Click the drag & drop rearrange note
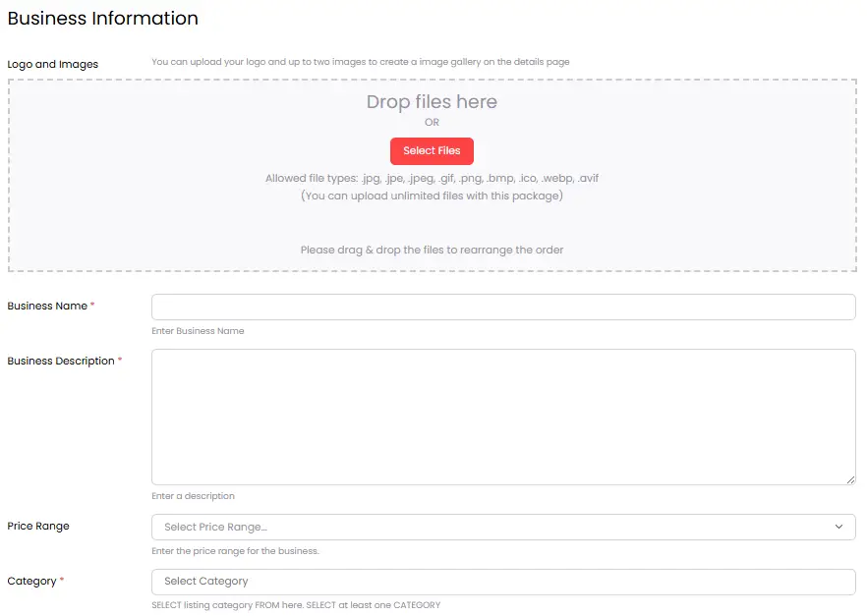Image resolution: width=867 pixels, height=616 pixels. [x=432, y=250]
